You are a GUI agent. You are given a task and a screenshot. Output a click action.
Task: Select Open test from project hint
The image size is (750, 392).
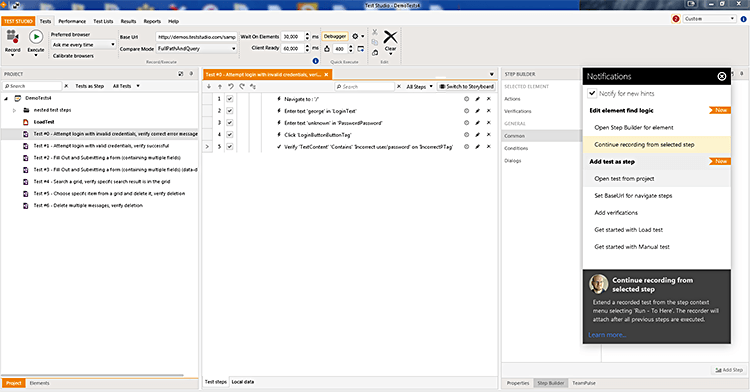tap(624, 179)
